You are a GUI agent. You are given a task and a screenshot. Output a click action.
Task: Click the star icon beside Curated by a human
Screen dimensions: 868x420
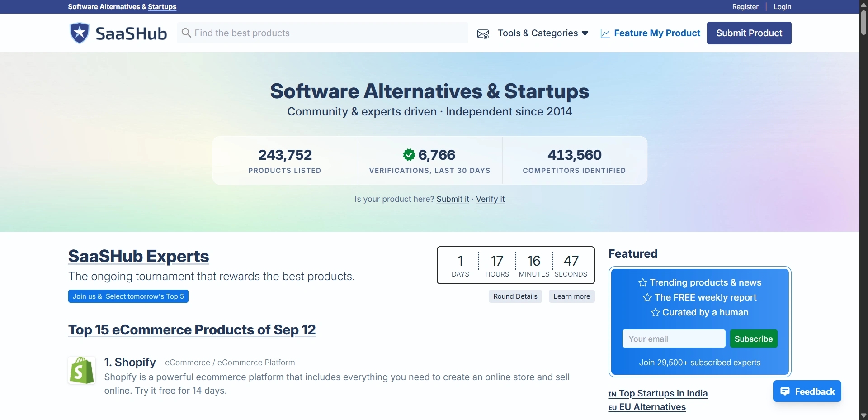tap(656, 313)
